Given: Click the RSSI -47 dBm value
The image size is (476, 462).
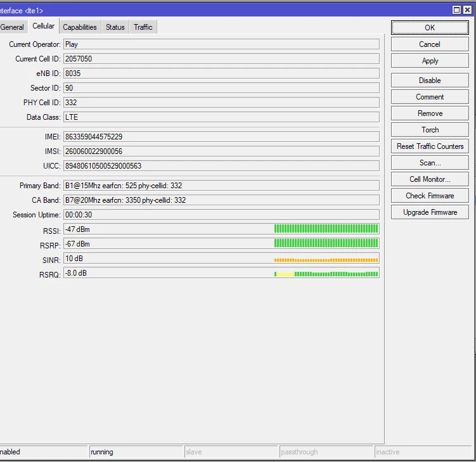Looking at the screenshot, I should [77, 229].
